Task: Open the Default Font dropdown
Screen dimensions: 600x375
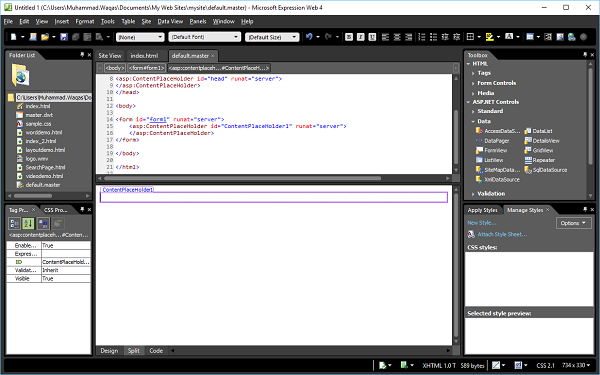Action: point(205,37)
